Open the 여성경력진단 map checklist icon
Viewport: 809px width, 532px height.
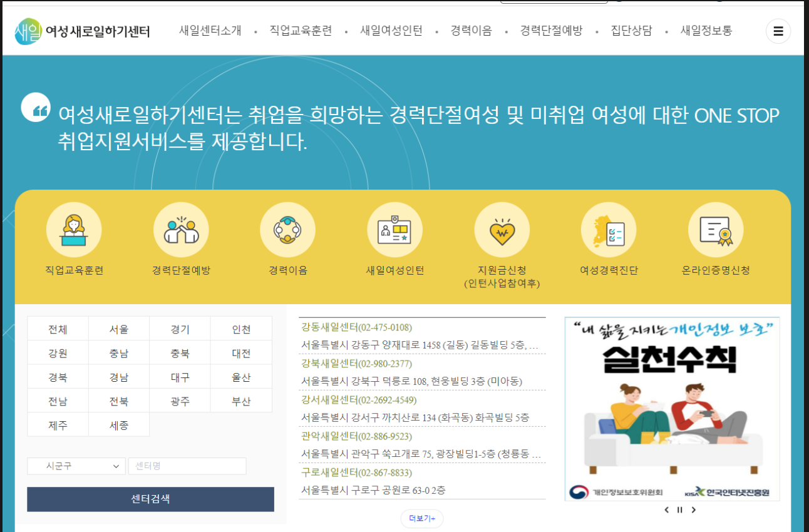[609, 230]
